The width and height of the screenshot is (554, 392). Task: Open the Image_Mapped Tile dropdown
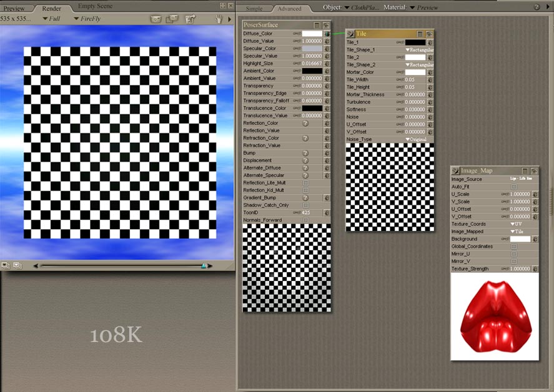coord(517,232)
